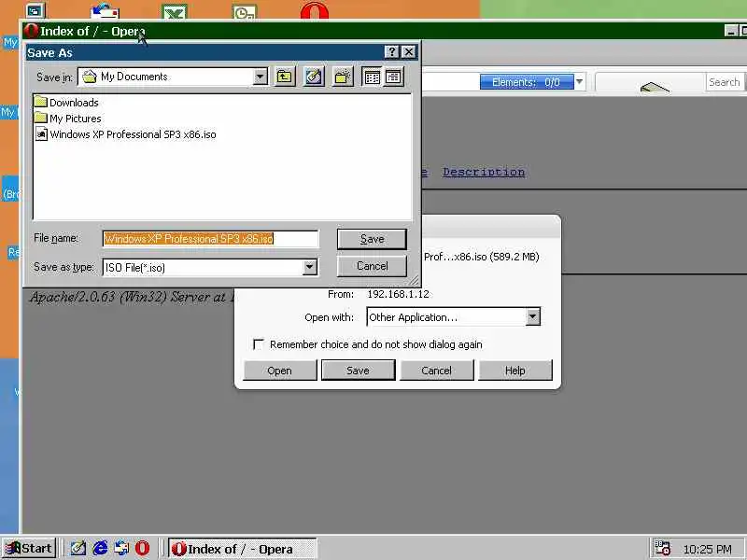This screenshot has width=747, height=560.
Task: Click the 10:25 PM clock
Action: click(707, 549)
